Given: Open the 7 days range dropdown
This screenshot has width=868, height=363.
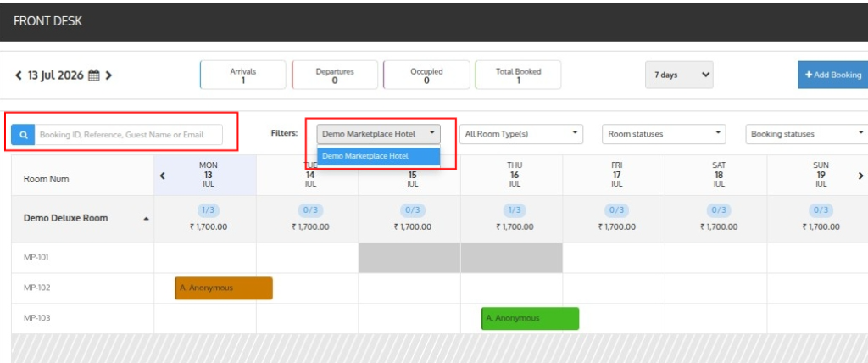Looking at the screenshot, I should point(679,75).
